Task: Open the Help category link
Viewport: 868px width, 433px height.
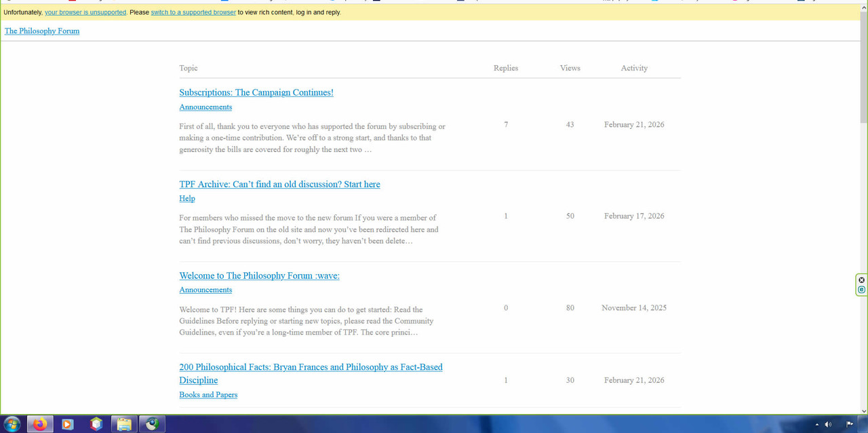Action: pos(187,198)
